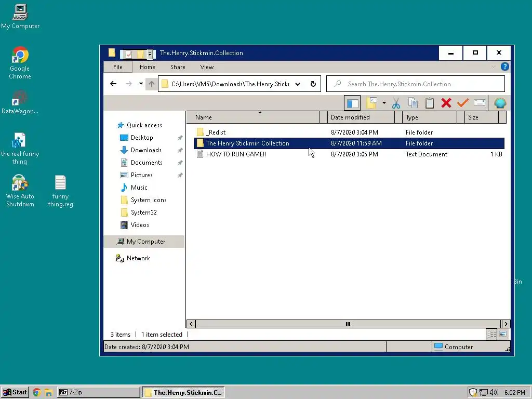Click the My Computer desktop icon
The height and width of the screenshot is (399, 532).
[20, 17]
